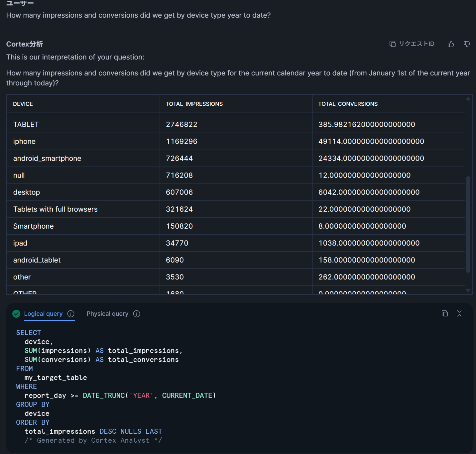This screenshot has width=476, height=454.
Task: Click the thumbs down feedback icon
Action: (x=466, y=44)
